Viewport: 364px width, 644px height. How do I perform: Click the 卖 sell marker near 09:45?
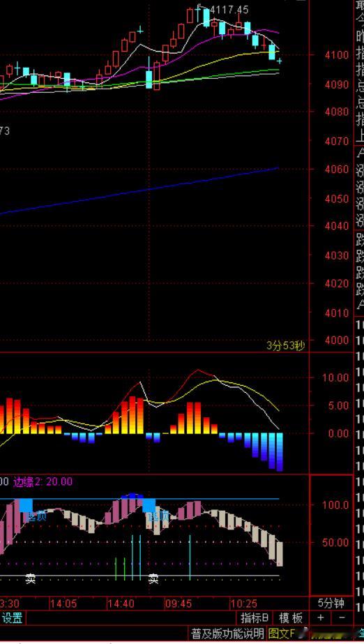(x=153, y=580)
